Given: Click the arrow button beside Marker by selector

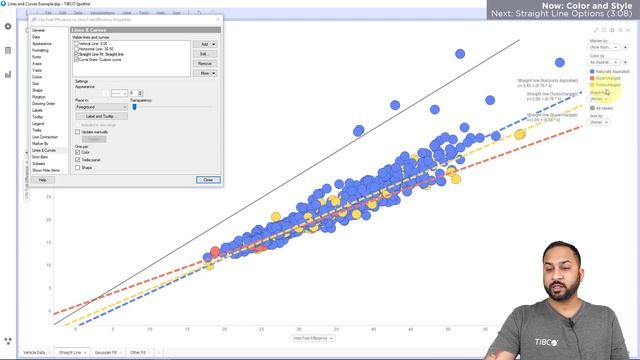Looking at the screenshot, I should click(x=625, y=47).
